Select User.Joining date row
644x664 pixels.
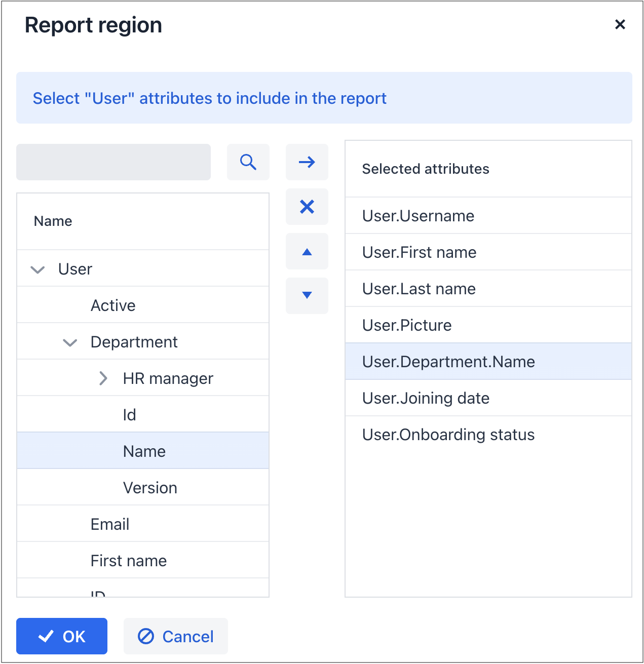pos(426,398)
